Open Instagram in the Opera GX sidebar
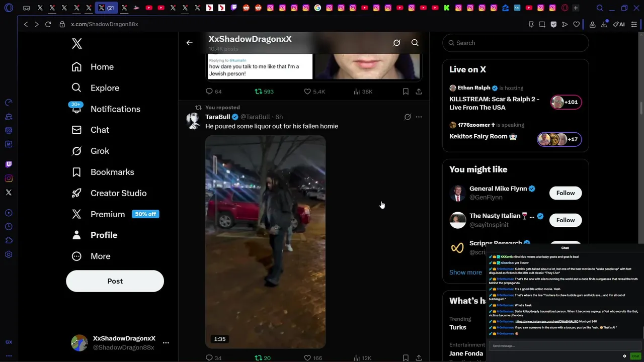The width and height of the screenshot is (644, 362). point(9,178)
